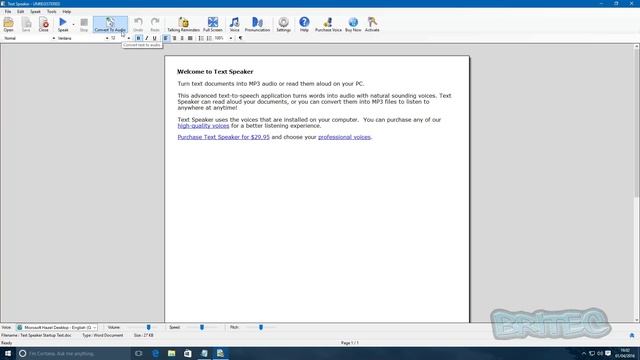Switch to Full Screen view
This screenshot has width=640, height=360.
[213, 24]
